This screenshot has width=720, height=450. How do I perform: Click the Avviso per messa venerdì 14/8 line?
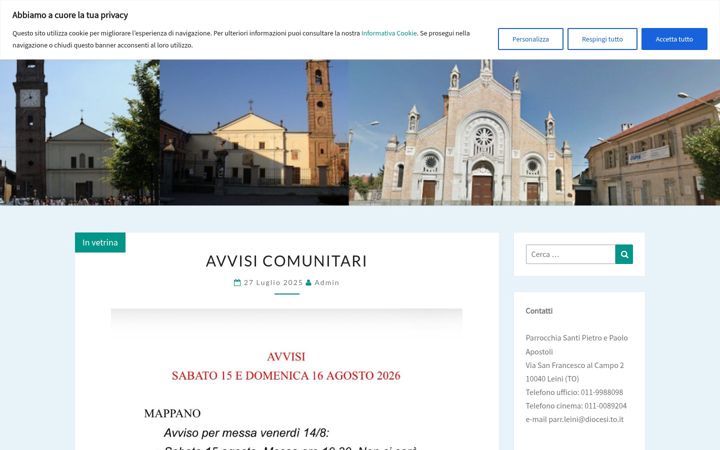(x=247, y=433)
